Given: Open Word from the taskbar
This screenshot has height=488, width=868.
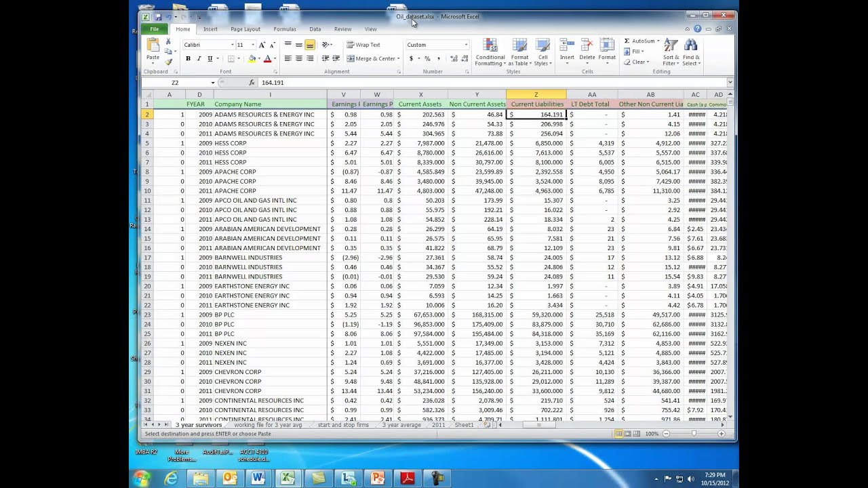Looking at the screenshot, I should (258, 479).
